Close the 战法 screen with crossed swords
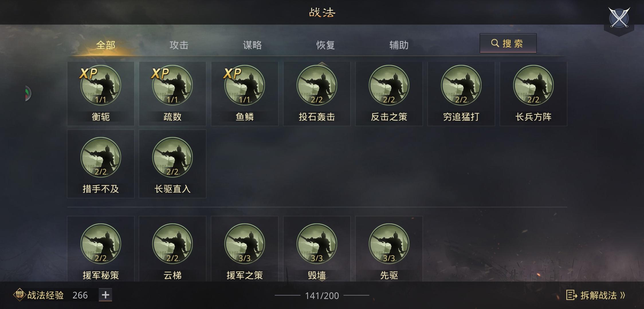The image size is (644, 309). click(x=619, y=18)
